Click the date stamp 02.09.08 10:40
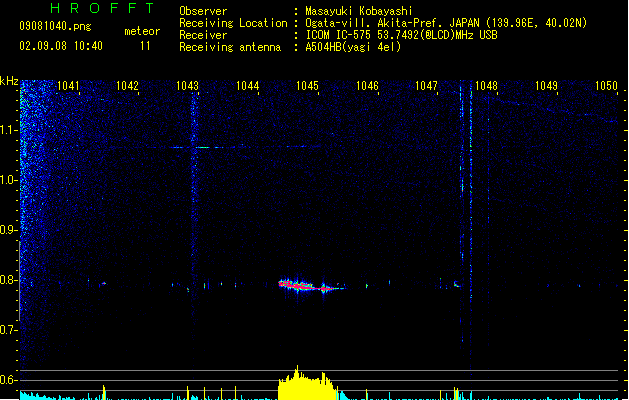The image size is (629, 400). (x=61, y=46)
